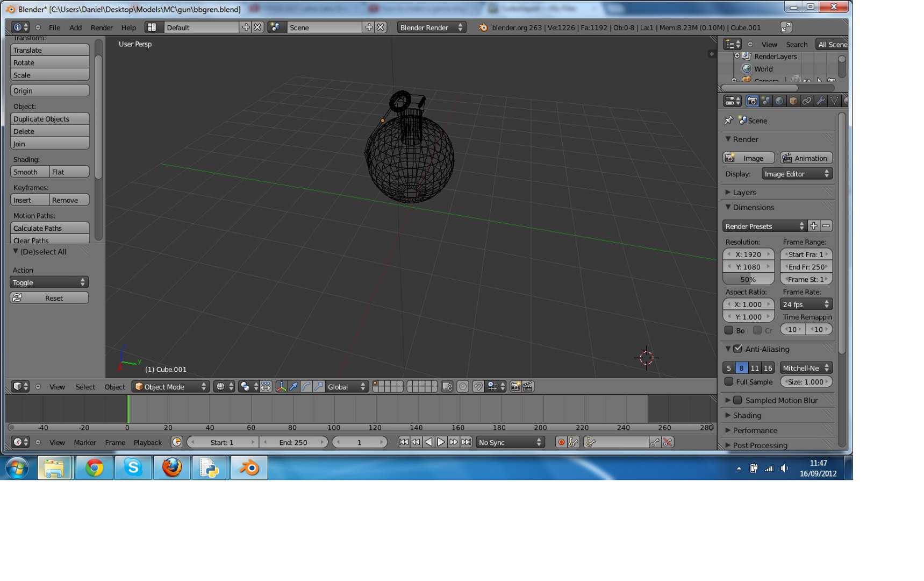Image resolution: width=924 pixels, height=581 pixels.
Task: Open the Blender Render engine dropdown
Action: (x=432, y=27)
